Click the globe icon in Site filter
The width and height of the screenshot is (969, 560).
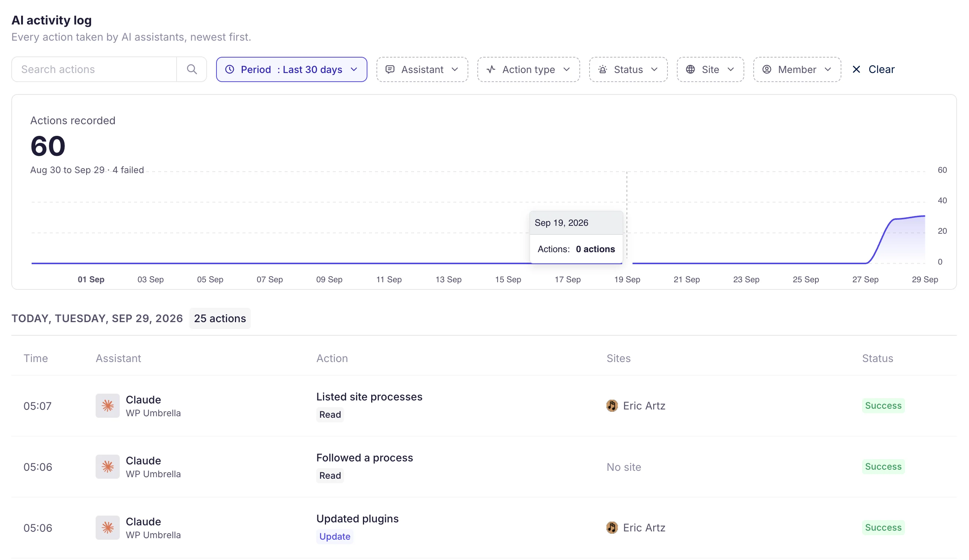690,69
